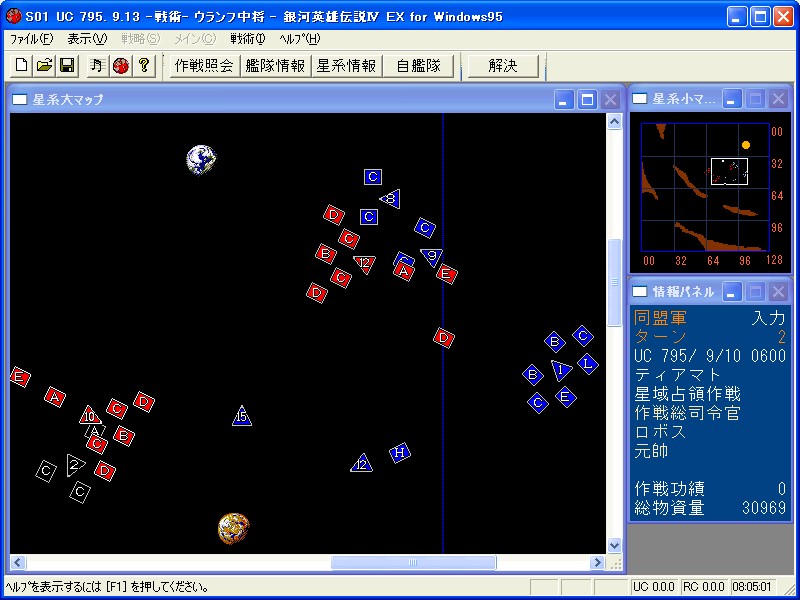Minimize the 星系大マップ window

564,99
